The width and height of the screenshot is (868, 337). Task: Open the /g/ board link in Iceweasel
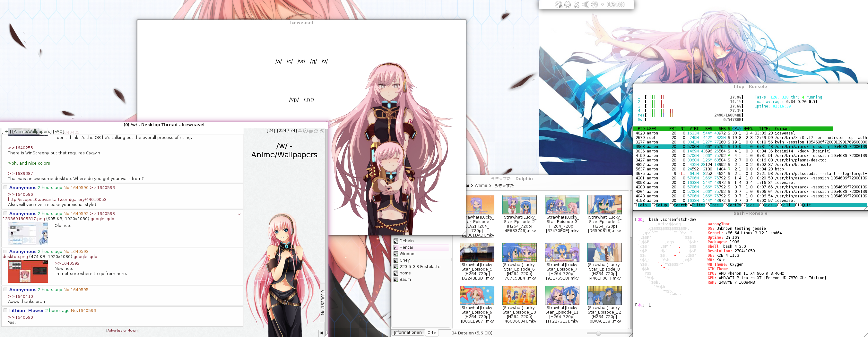point(313,61)
